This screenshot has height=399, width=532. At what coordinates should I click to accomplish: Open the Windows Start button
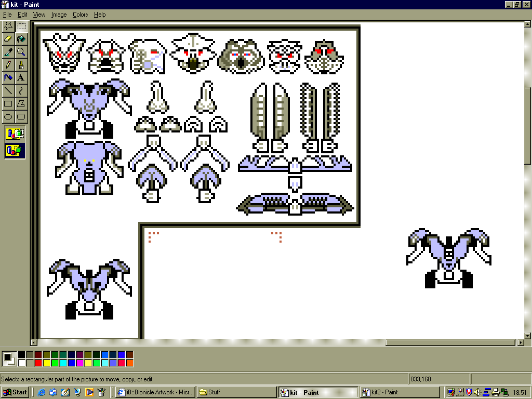[x=15, y=392]
